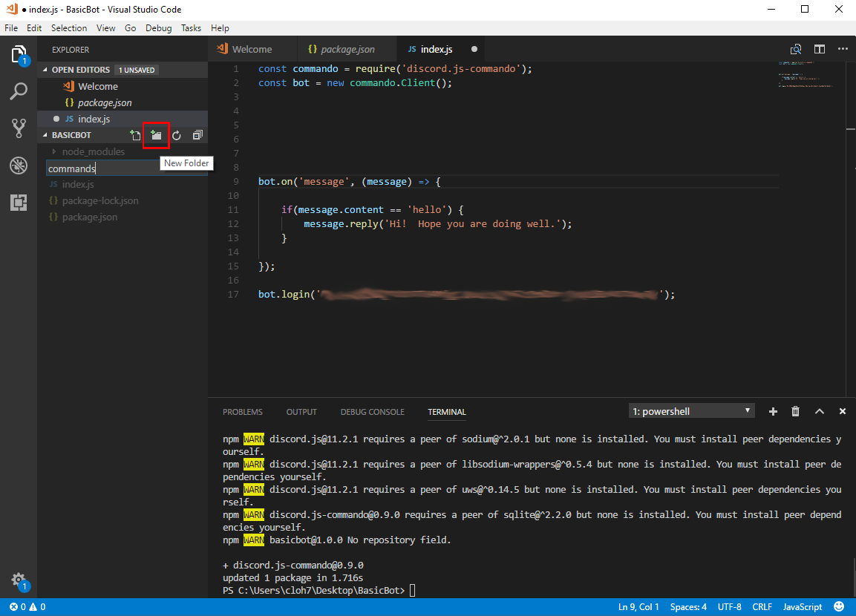The height and width of the screenshot is (616, 856).
Task: Click line number 9 in gutter
Action: click(x=236, y=181)
